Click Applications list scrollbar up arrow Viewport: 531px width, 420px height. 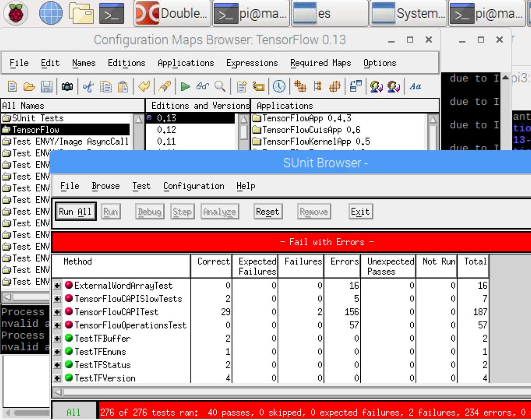433,119
